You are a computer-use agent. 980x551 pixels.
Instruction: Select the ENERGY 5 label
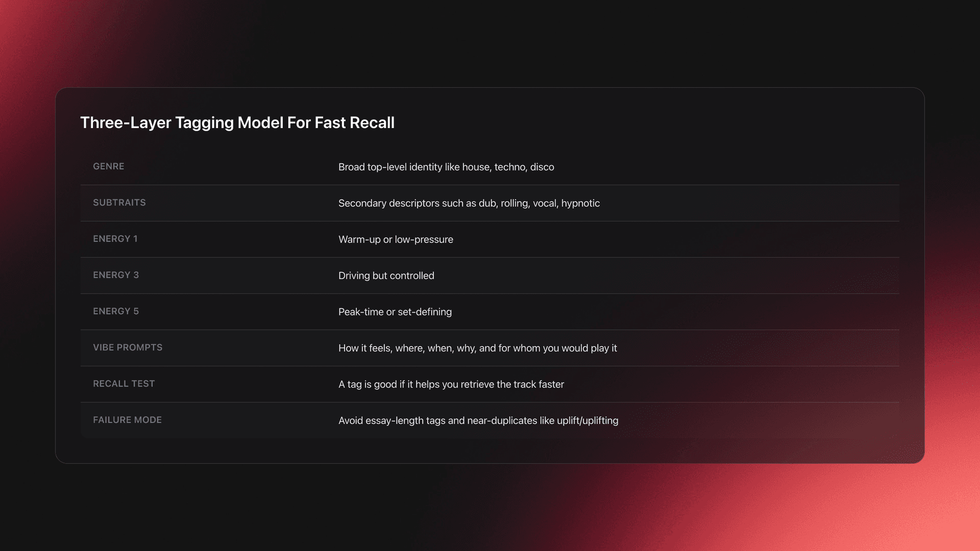pos(115,311)
